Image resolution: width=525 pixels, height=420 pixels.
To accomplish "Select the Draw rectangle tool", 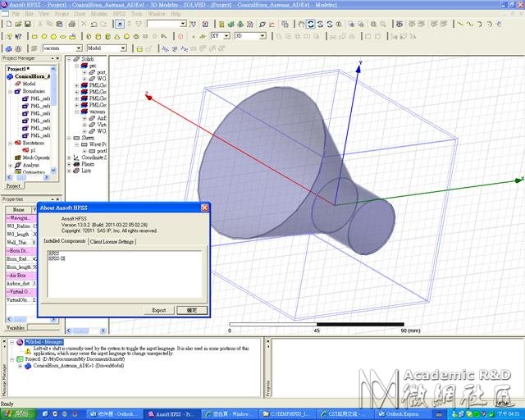I will (34, 37).
